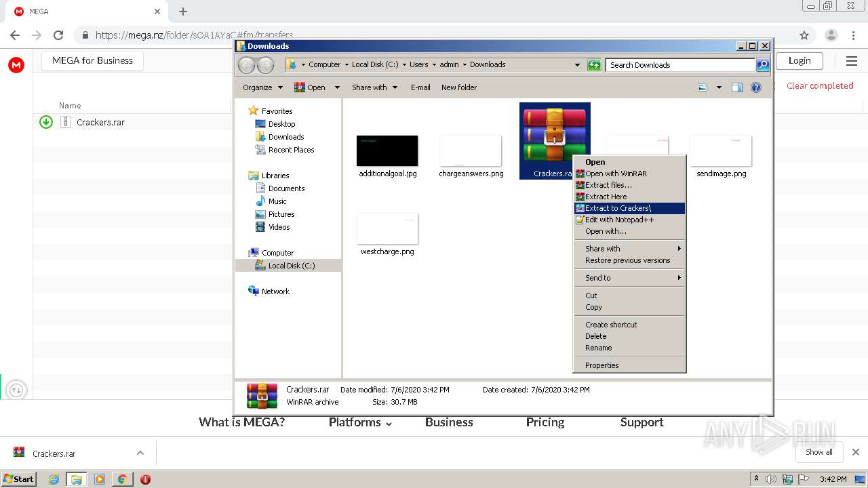Refresh the Downloads folder address bar
This screenshot has height=488, width=868.
[x=594, y=65]
